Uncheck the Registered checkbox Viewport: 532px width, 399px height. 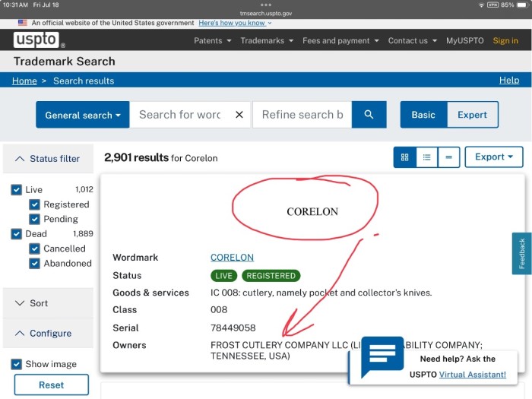pyautogui.click(x=34, y=204)
